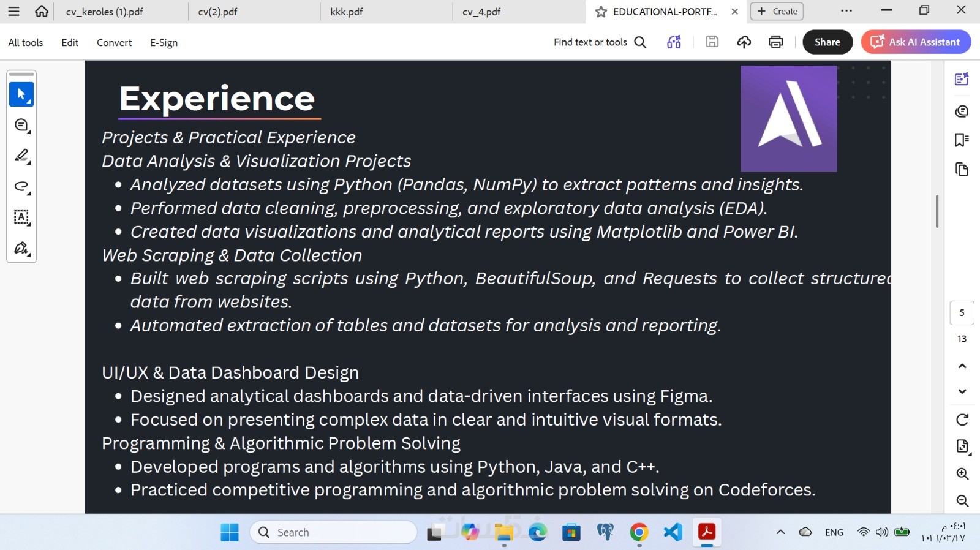Open the Convert menu
980x550 pixels.
click(x=114, y=42)
